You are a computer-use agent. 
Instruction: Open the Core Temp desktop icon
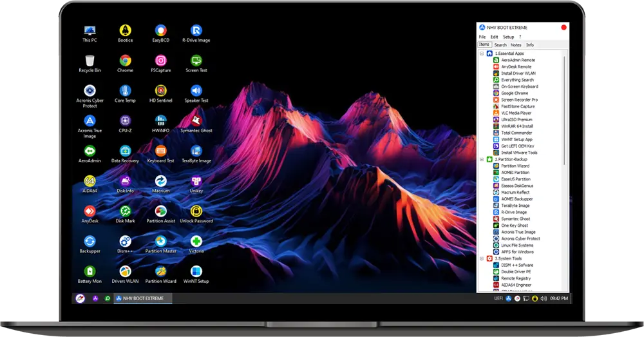[x=126, y=93]
